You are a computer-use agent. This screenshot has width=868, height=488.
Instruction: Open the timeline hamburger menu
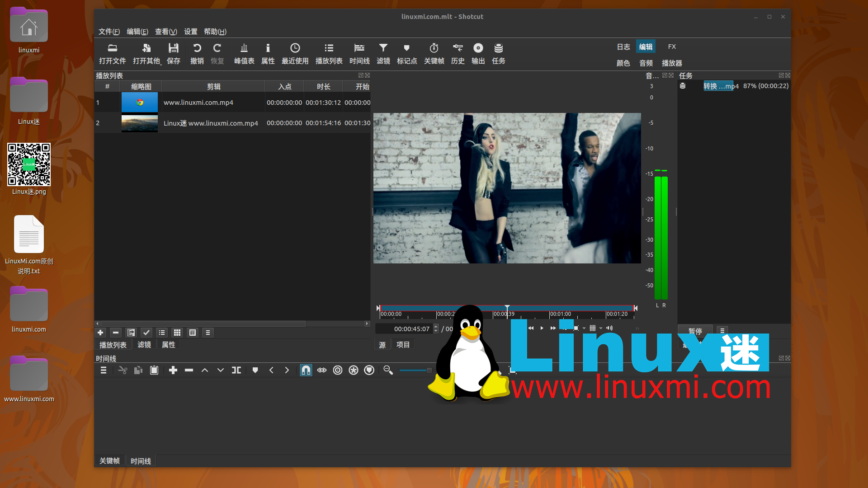pos(104,370)
